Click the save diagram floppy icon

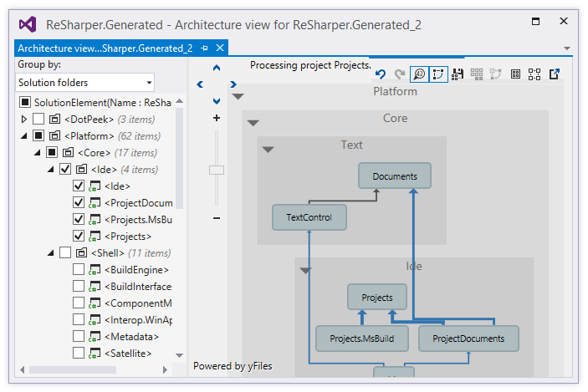[458, 74]
